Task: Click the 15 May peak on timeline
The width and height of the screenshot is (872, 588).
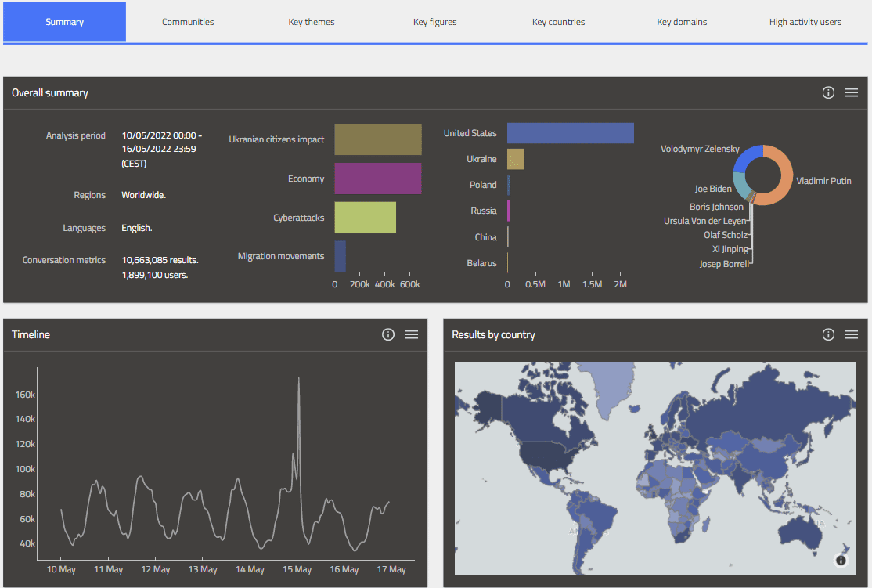Action: pyautogui.click(x=298, y=379)
